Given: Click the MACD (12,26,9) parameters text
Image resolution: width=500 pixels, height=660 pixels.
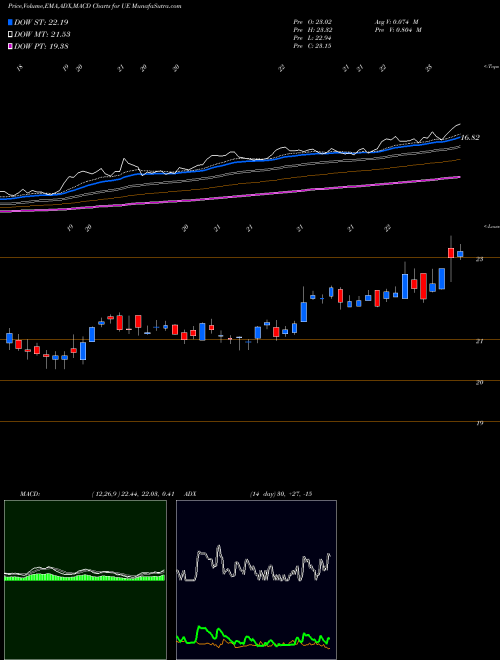Looking at the screenshot, I should click(133, 494).
